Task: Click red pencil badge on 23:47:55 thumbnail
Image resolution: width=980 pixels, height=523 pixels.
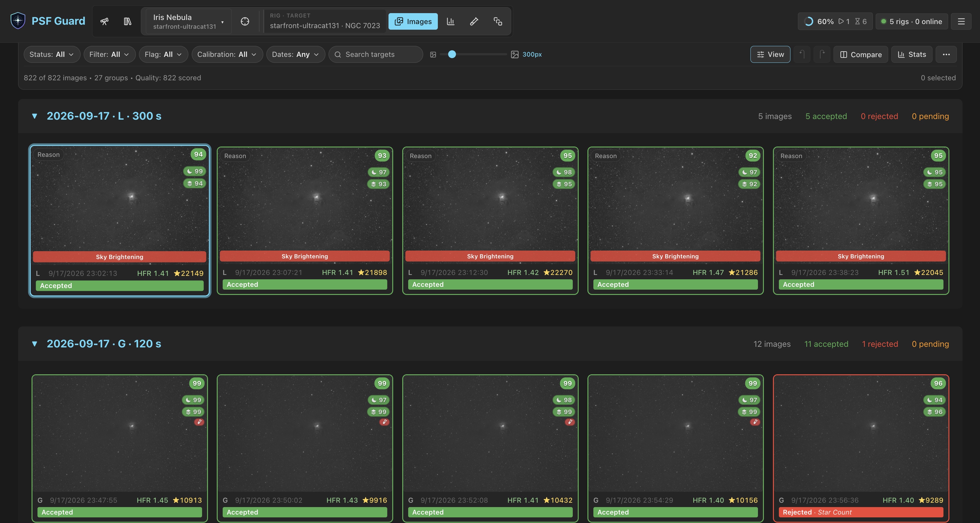Action: click(x=199, y=422)
